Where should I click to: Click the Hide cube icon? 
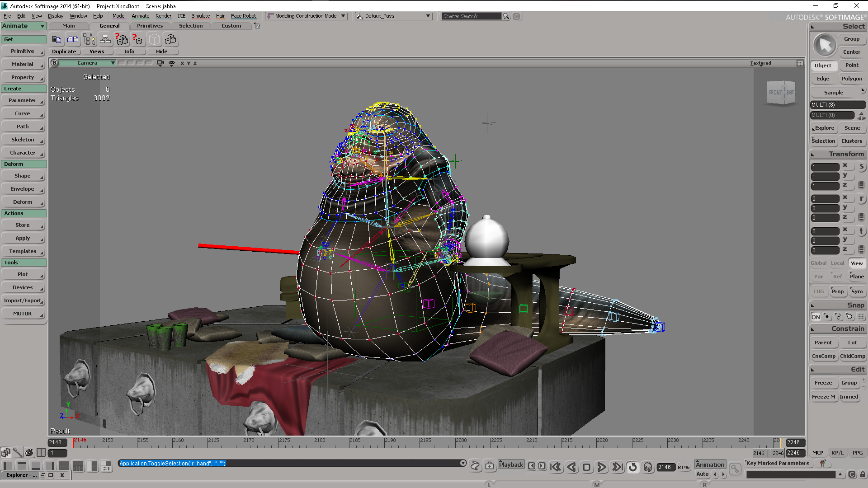(154, 40)
